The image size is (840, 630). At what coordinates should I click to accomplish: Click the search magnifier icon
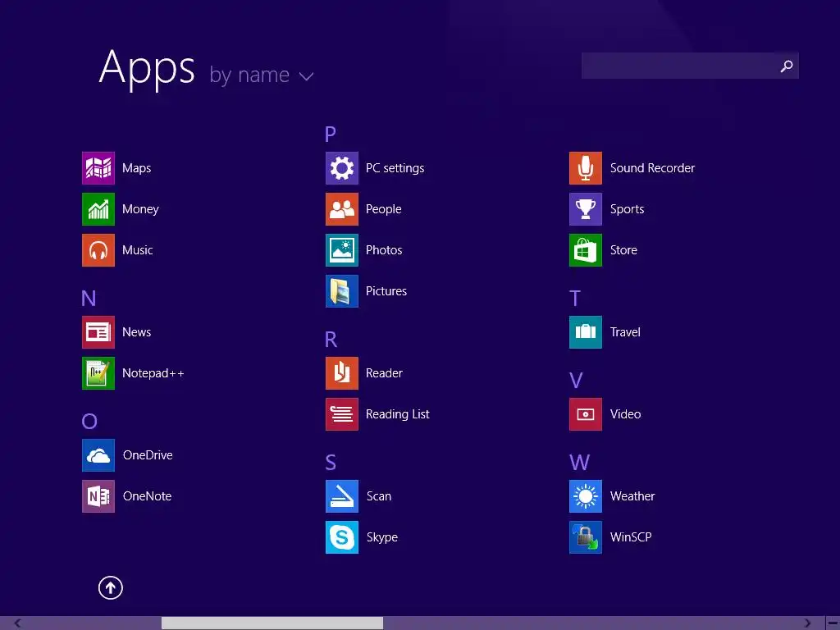787,66
